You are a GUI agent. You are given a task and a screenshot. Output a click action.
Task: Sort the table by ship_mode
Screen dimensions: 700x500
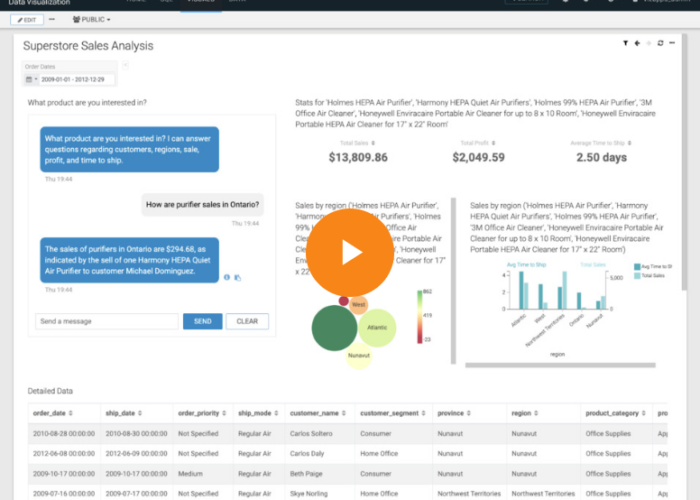click(276, 413)
